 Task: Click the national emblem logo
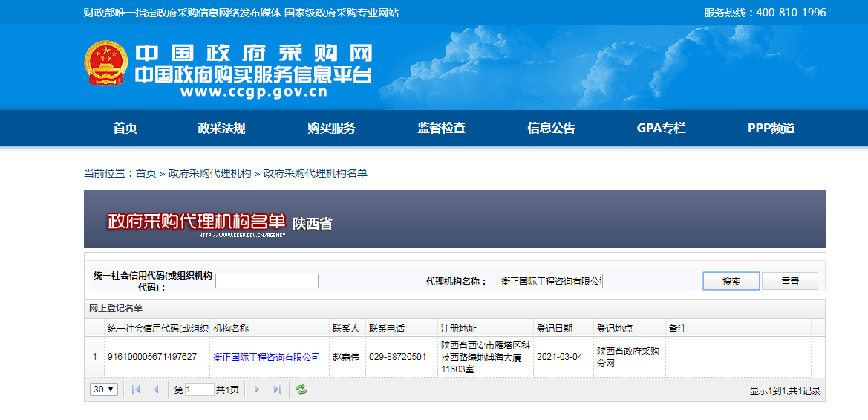point(106,62)
